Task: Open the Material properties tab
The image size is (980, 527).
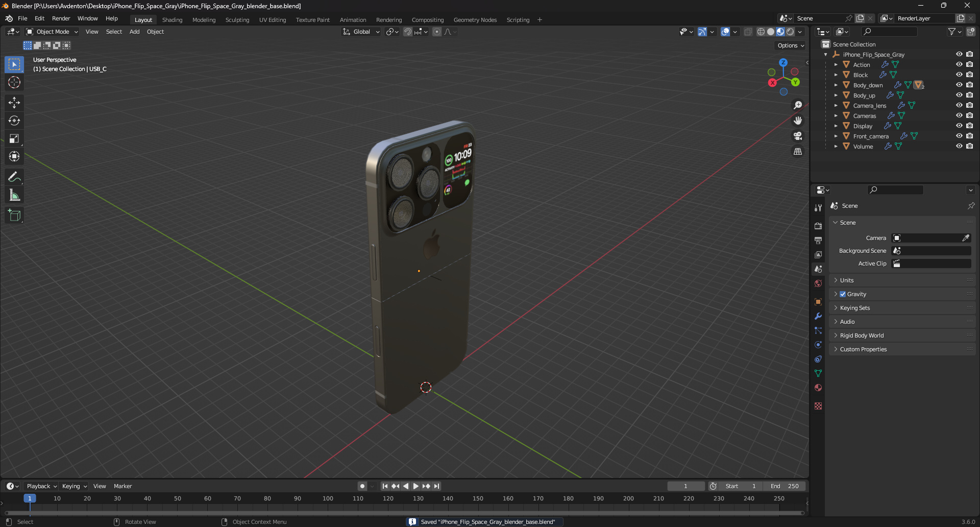Action: click(818, 388)
